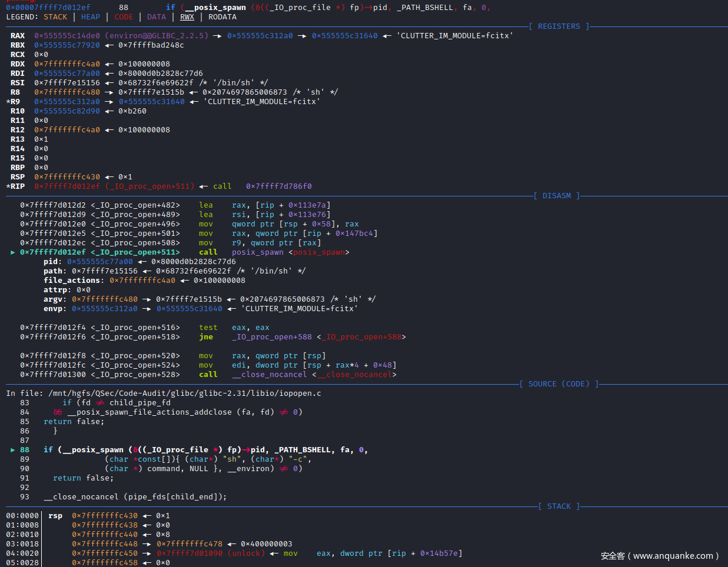Viewport: 728px width, 567px height.
Task: Click the _IO_proc_open+508 label
Action: (x=135, y=243)
